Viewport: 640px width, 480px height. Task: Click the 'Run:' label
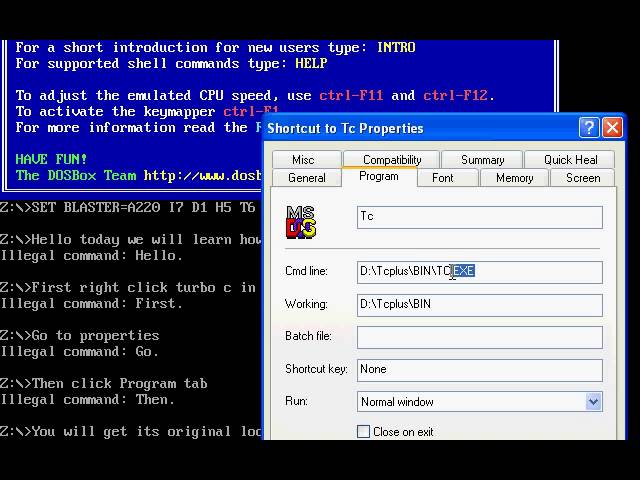pos(297,401)
